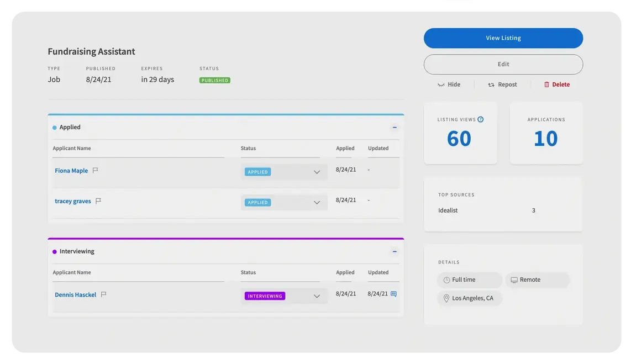Viewport: 636px width, 364px height.
Task: Click the Full time detail tag
Action: click(470, 279)
